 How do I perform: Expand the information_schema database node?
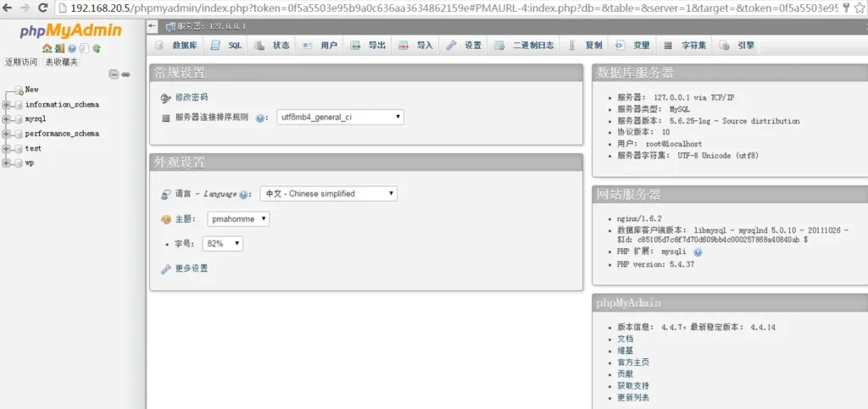6,105
